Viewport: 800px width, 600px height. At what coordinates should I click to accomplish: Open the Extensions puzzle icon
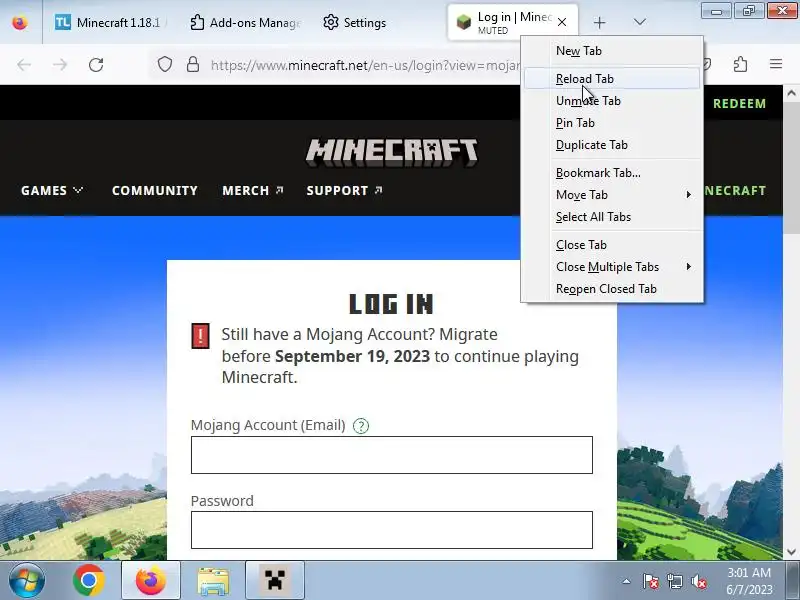[x=740, y=64]
